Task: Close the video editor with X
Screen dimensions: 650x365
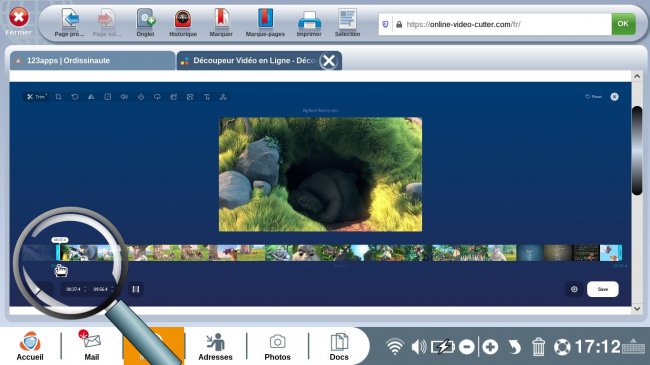Action: tap(614, 97)
